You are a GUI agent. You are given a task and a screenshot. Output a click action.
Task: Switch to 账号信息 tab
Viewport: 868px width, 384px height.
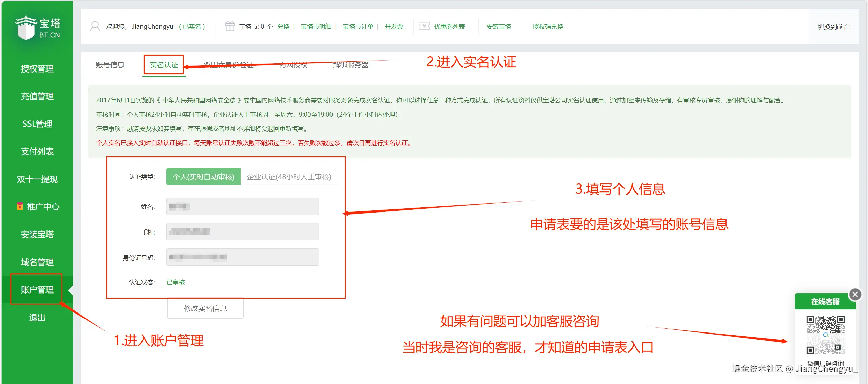[x=110, y=65]
